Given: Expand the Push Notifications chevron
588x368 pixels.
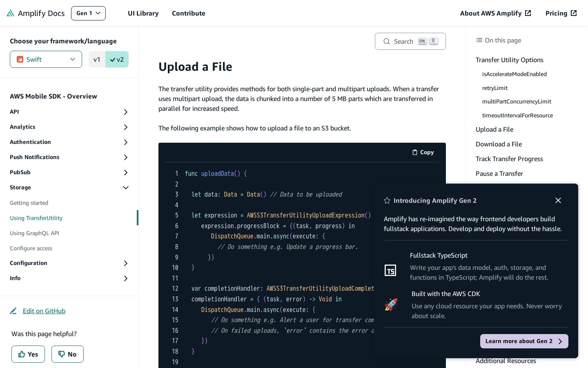Looking at the screenshot, I should 126,157.
